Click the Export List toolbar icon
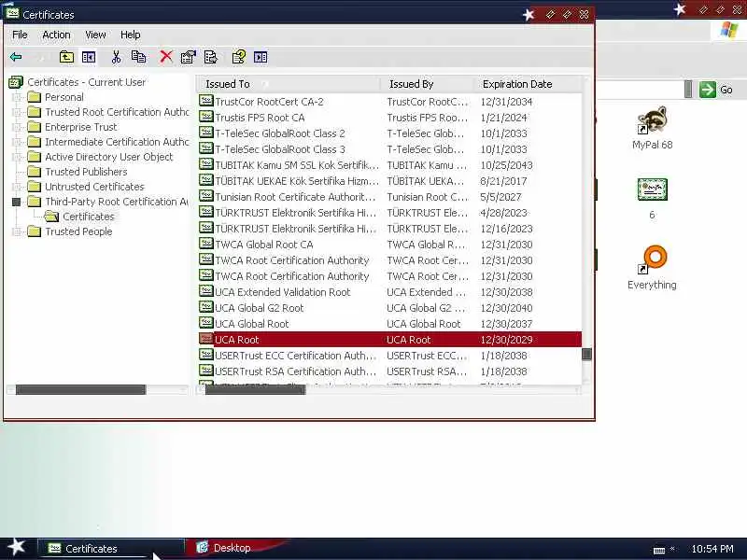 [211, 57]
